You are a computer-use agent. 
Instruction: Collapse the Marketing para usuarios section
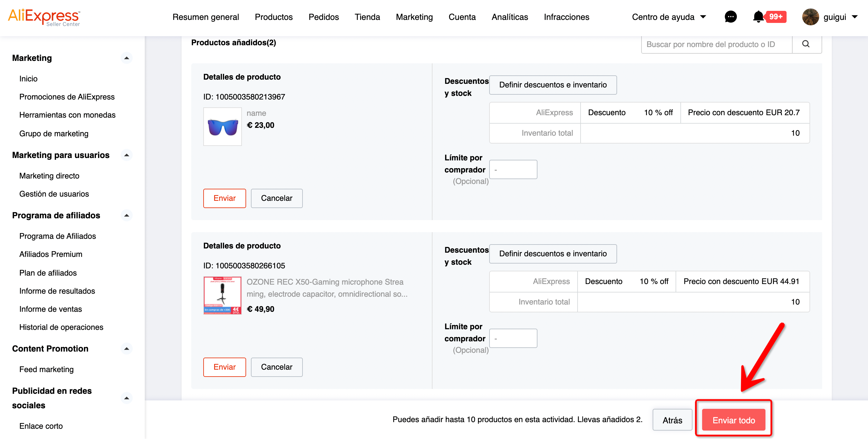(126, 155)
